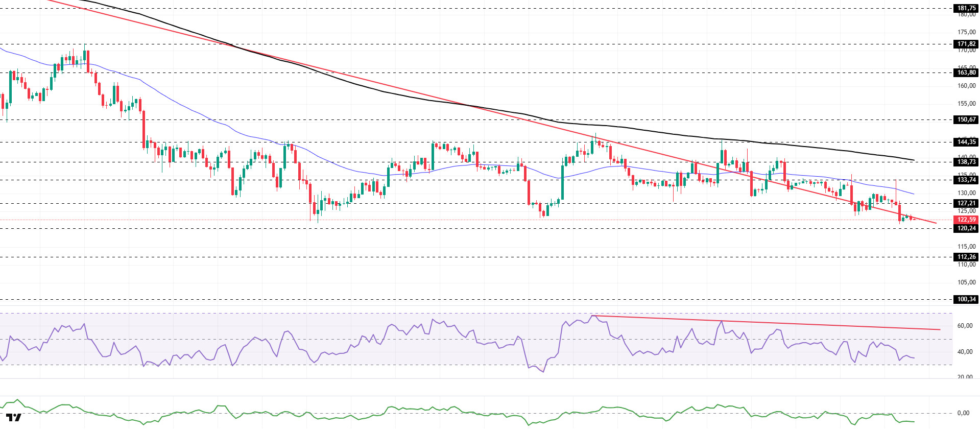Click the TradingView logo in the corner
980x432 pixels.
point(14,418)
